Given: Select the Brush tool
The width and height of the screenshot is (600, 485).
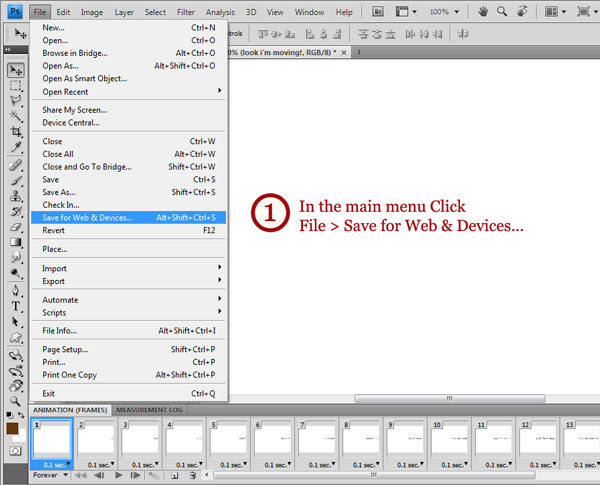Looking at the screenshot, I should click(16, 181).
